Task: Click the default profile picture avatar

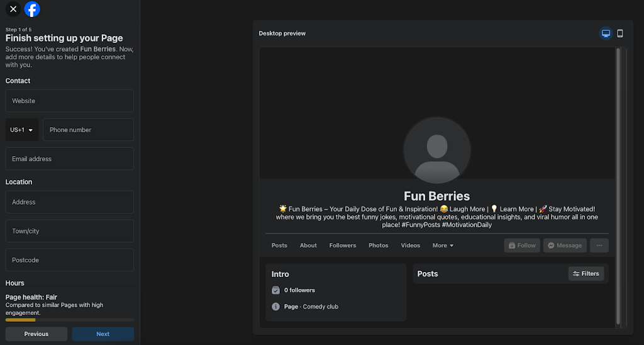Action: 437,150
